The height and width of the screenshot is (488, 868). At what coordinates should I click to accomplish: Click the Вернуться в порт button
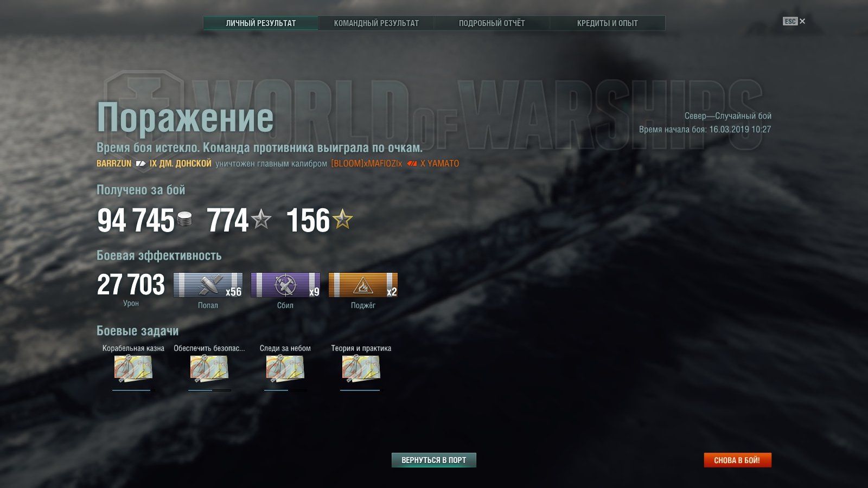434,460
